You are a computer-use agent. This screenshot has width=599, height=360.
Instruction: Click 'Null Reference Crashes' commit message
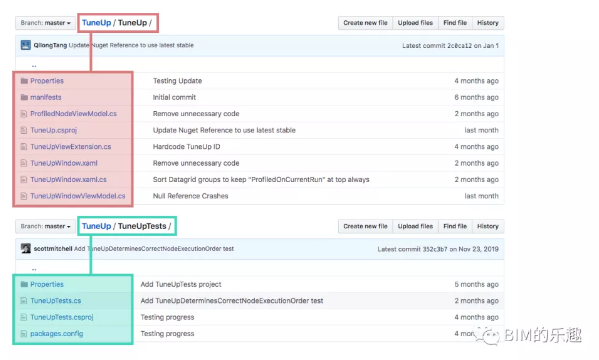(190, 196)
